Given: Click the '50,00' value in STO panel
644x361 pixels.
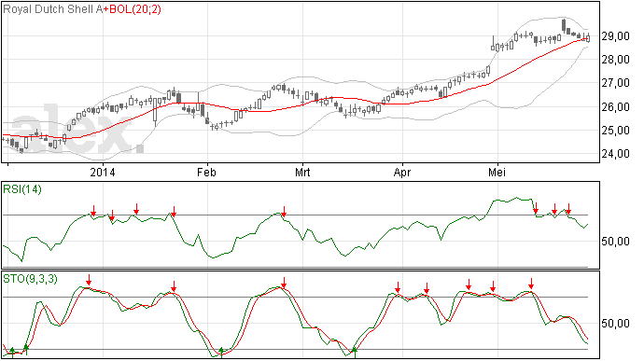Looking at the screenshot, I should pyautogui.click(x=615, y=324).
